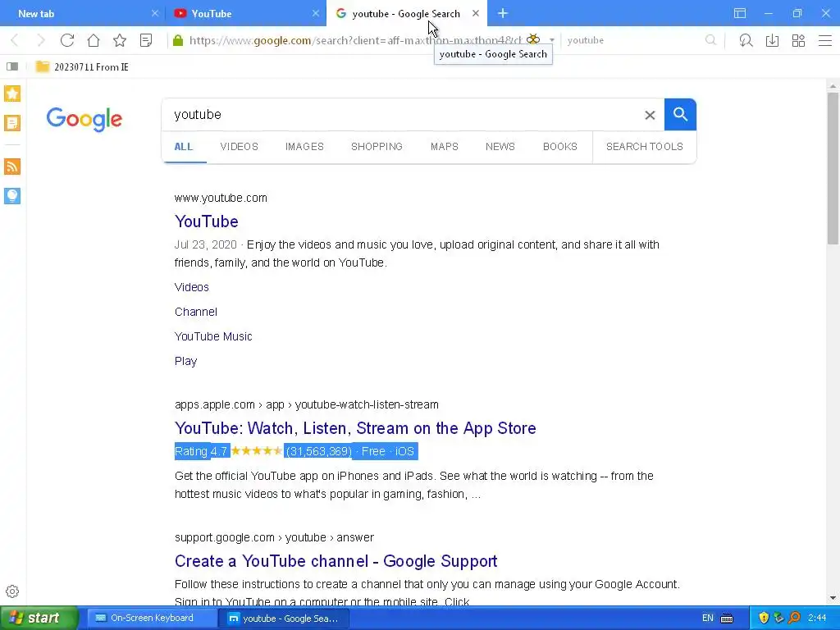Open the blue lightbulb sidebar icon

[12, 195]
